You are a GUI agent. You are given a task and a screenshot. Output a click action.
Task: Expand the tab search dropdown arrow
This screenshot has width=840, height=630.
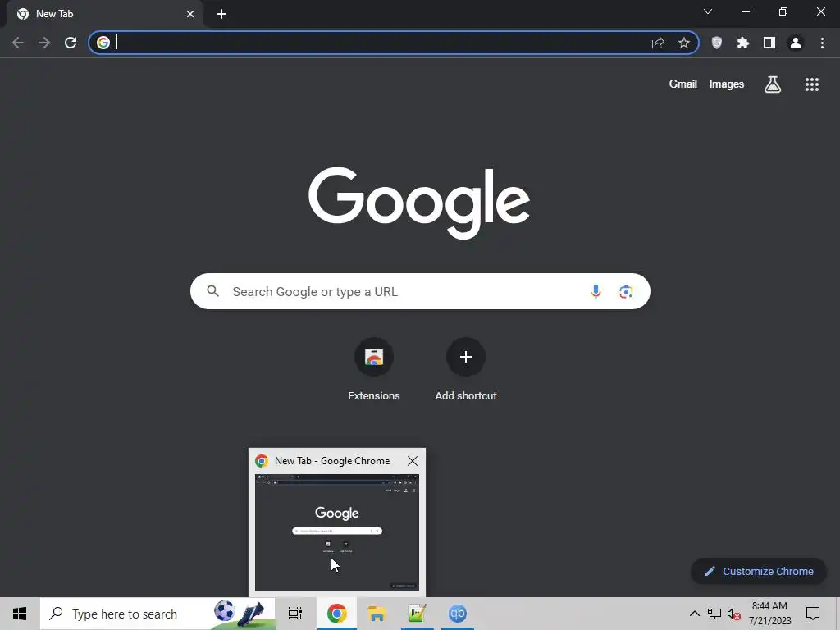click(x=708, y=11)
